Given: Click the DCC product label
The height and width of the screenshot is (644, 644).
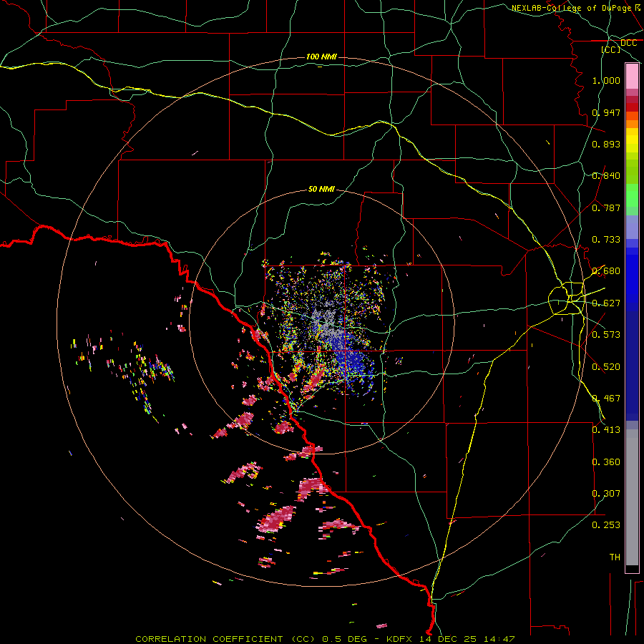Looking at the screenshot, I should pos(628,43).
